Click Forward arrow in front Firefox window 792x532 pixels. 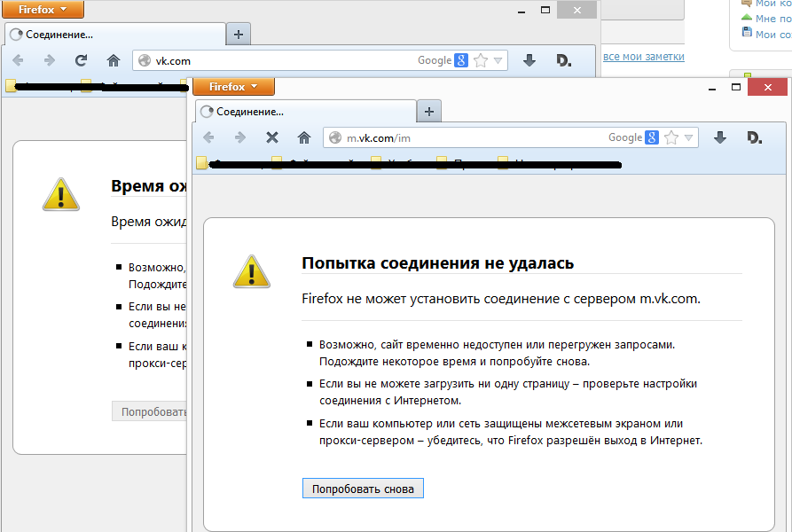tap(240, 137)
